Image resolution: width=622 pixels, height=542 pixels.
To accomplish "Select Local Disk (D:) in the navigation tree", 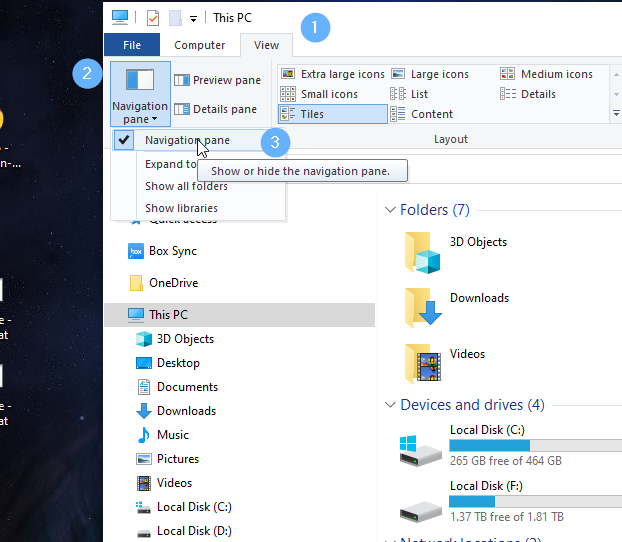I will point(183,531).
